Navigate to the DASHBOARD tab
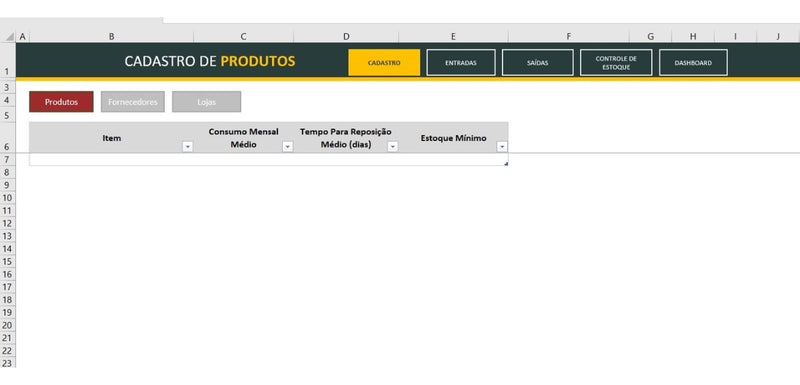This screenshot has width=800, height=385. coord(693,63)
